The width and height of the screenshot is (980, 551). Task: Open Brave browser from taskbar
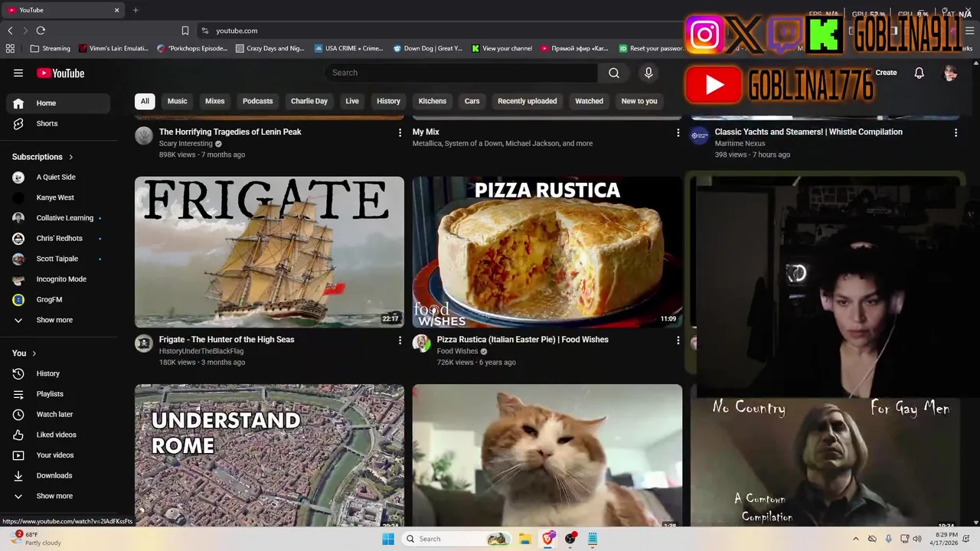[x=548, y=539]
